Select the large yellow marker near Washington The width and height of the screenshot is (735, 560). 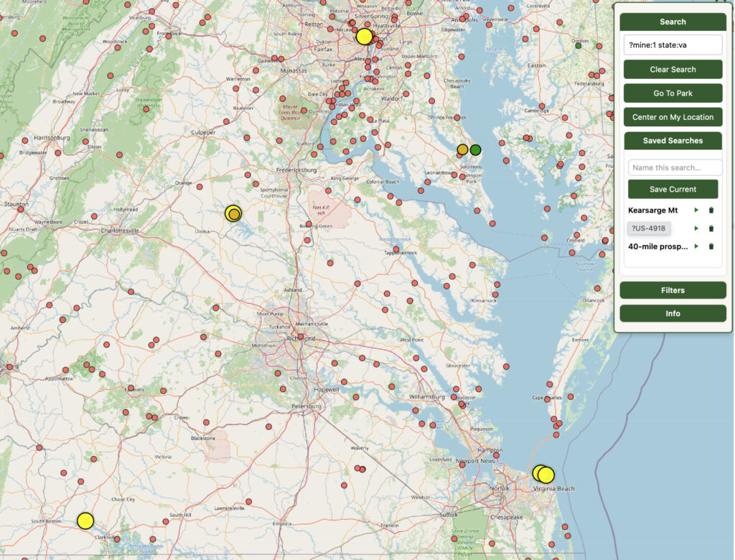tap(365, 37)
